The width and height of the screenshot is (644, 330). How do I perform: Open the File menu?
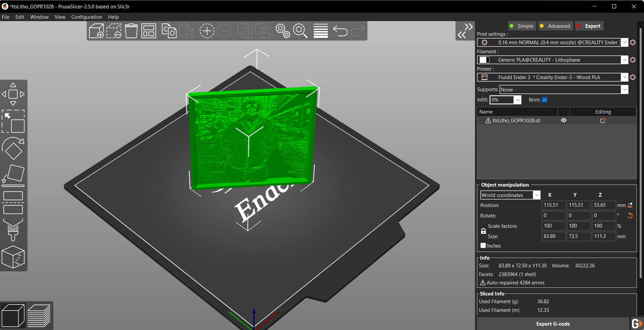pos(6,17)
